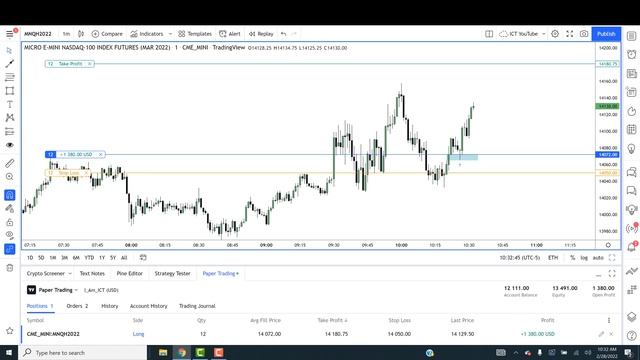Open the calendar panel icon

(x=631, y=130)
